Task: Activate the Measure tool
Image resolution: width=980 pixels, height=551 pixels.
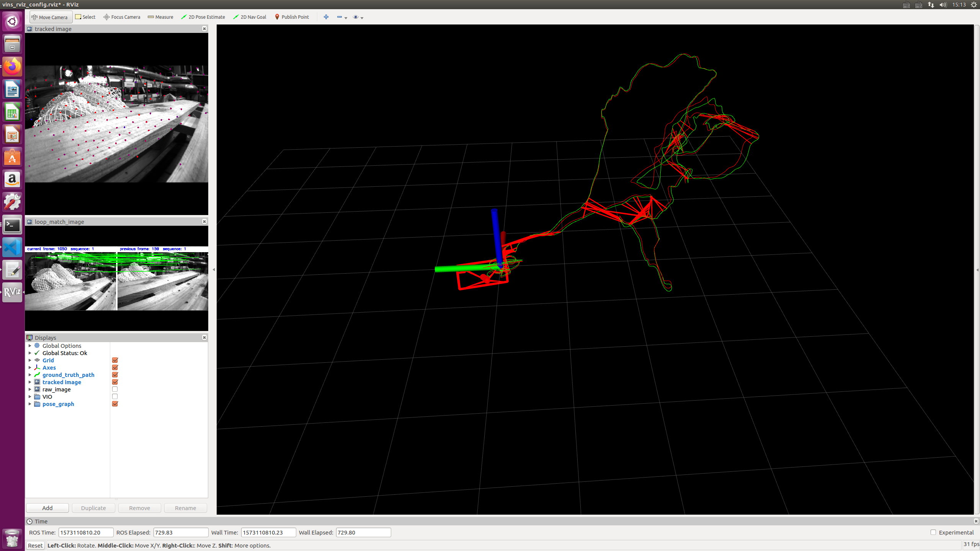Action: tap(160, 17)
